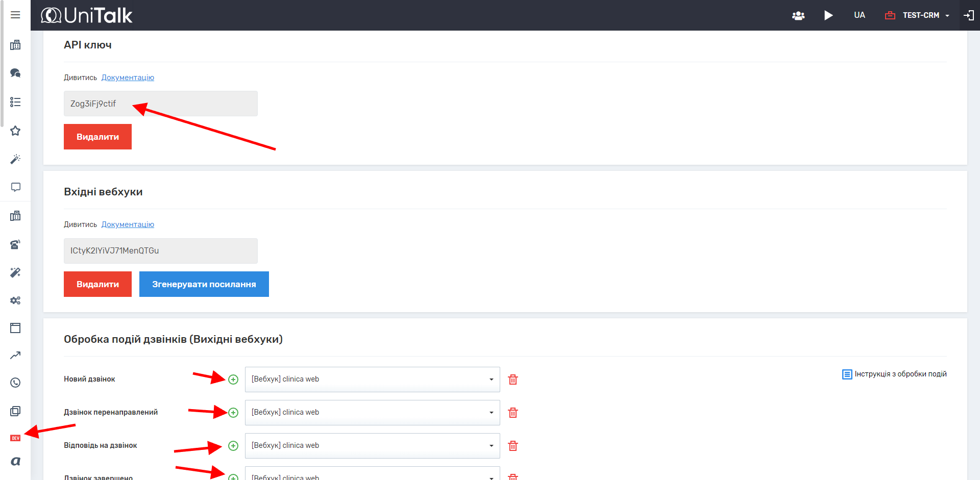Click the play icon in header

828,15
